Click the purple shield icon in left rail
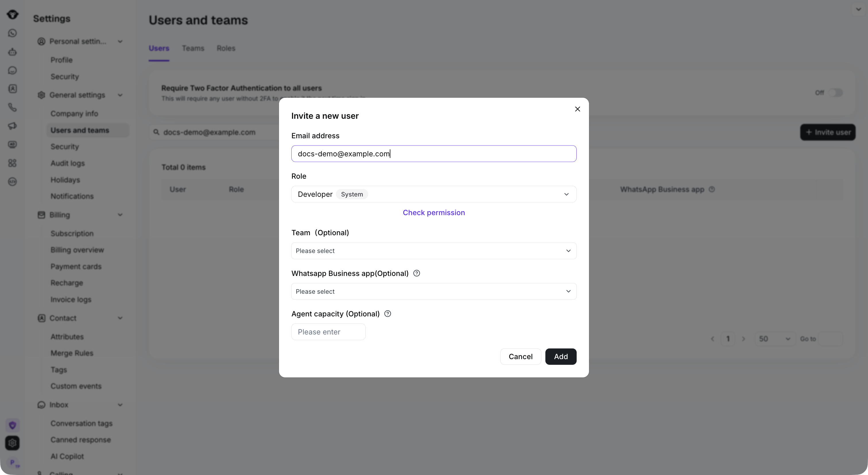Image resolution: width=868 pixels, height=475 pixels. 12,425
